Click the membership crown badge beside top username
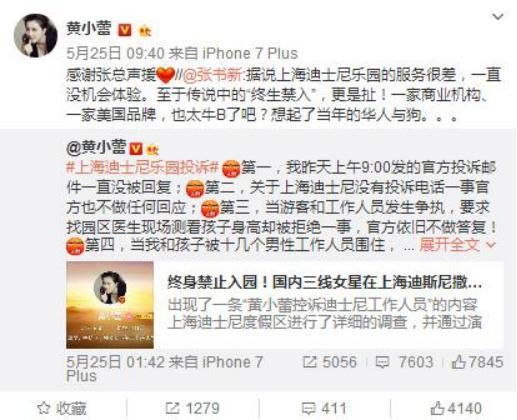Screen dimensions: 517x420 pos(145,31)
